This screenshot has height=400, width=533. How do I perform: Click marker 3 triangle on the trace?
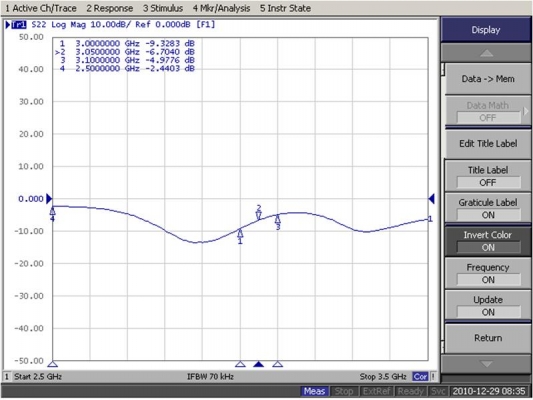pyautogui.click(x=278, y=219)
